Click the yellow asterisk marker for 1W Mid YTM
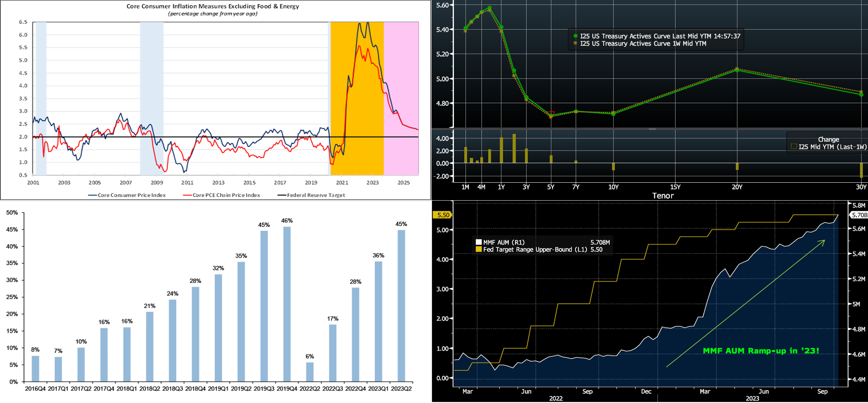 click(x=575, y=43)
